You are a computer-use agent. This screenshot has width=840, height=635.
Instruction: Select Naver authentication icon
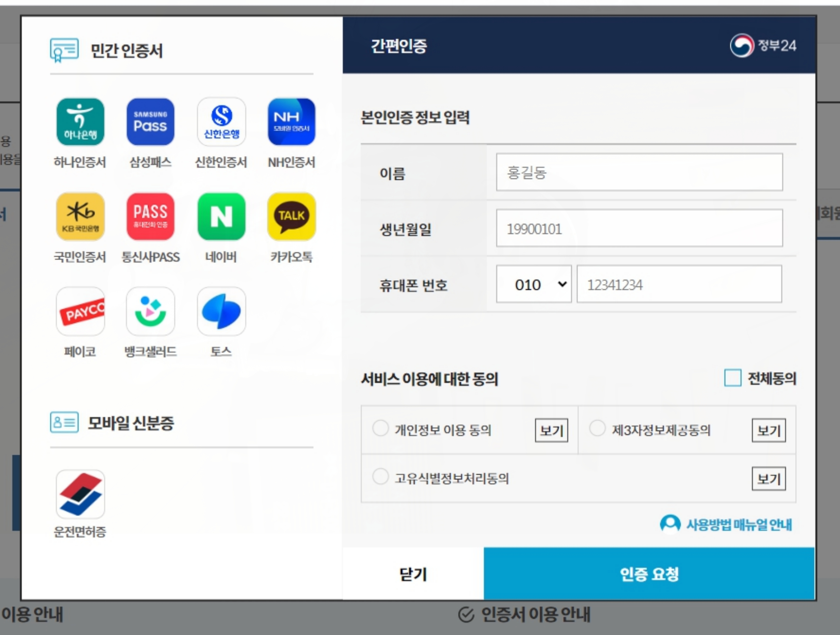[x=221, y=217]
